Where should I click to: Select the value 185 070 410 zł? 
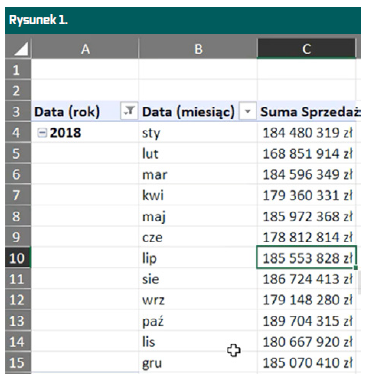point(307,362)
